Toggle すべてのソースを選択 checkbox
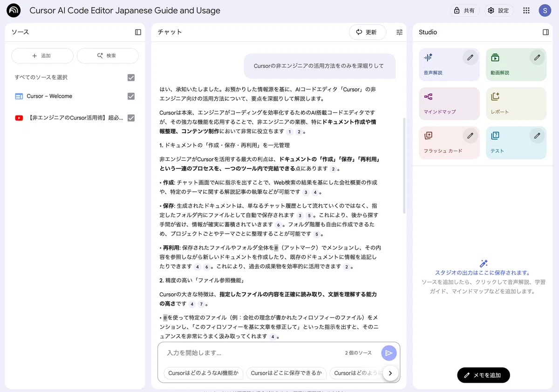This screenshot has height=392, width=559. 131,77
